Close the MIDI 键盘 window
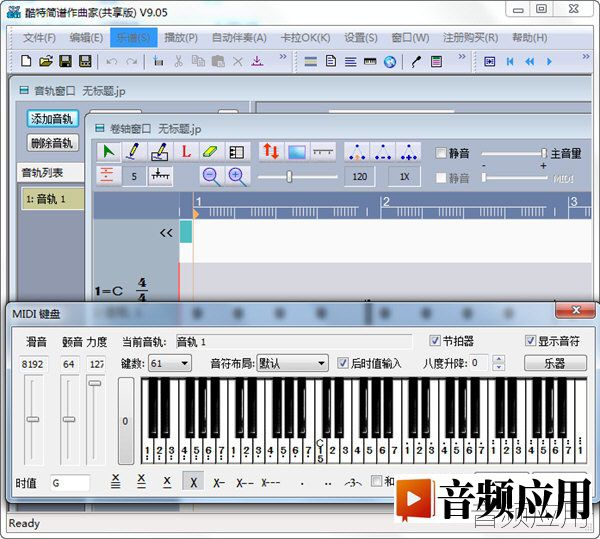The image size is (600, 539). pos(576,310)
